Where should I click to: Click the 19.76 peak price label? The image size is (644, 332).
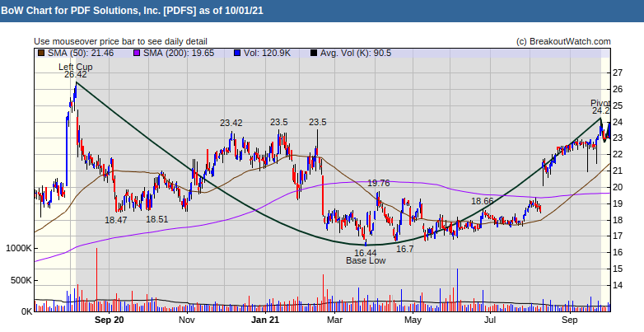[x=379, y=183]
